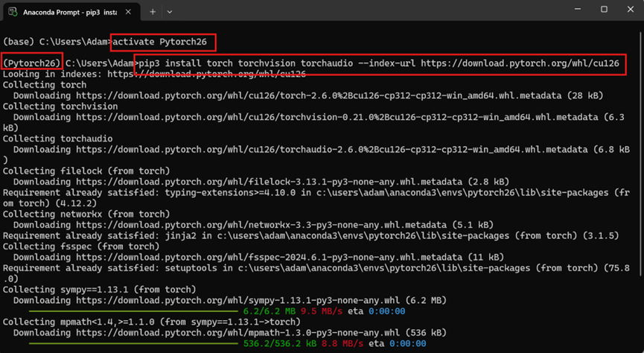Select the Anaconda Prompt pip3 install tab
This screenshot has height=353, width=644.
coord(70,12)
